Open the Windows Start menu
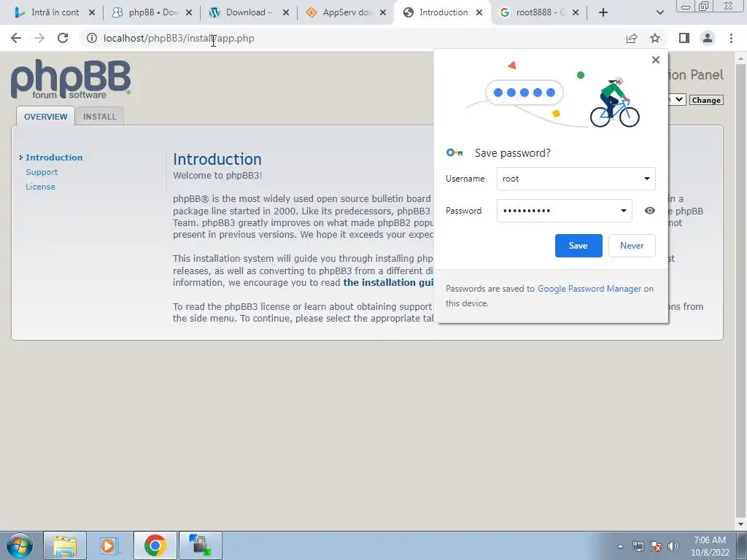The height and width of the screenshot is (560, 747). [x=20, y=545]
